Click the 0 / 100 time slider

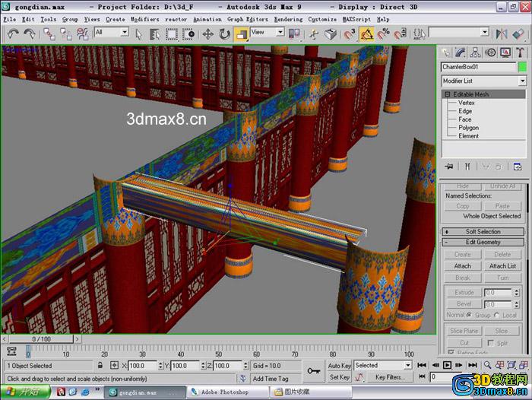pos(41,339)
